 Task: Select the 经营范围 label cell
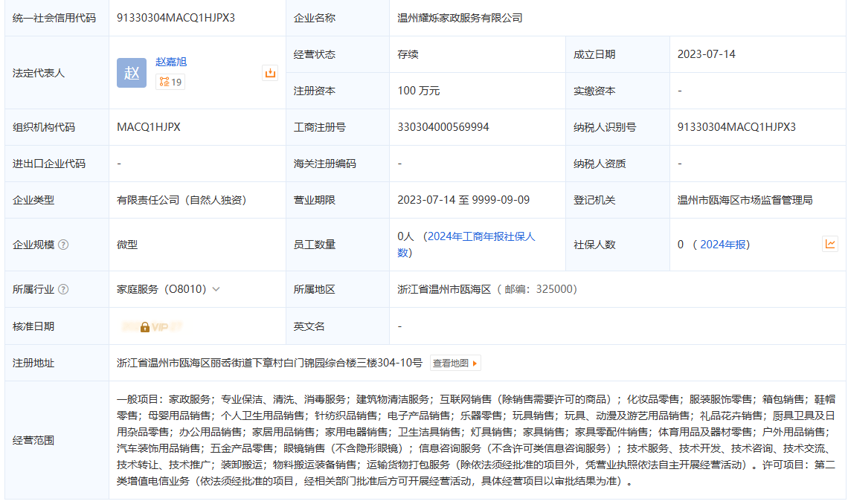click(x=57, y=440)
